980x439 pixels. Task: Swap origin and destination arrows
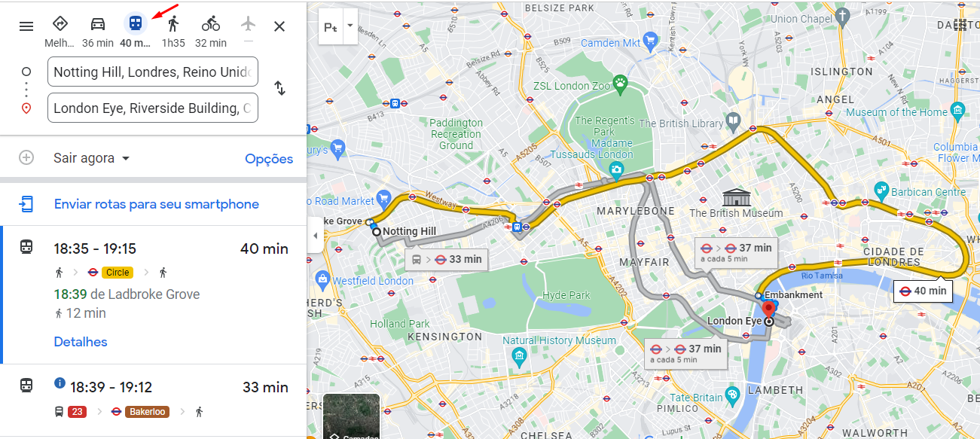point(279,88)
